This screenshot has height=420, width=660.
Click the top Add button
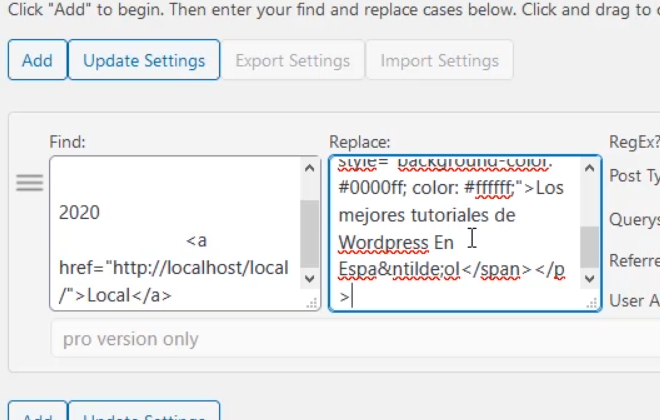coord(37,60)
